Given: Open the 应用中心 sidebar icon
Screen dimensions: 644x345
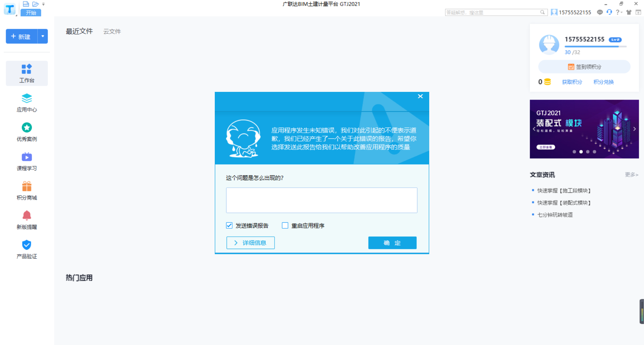Looking at the screenshot, I should click(27, 98).
